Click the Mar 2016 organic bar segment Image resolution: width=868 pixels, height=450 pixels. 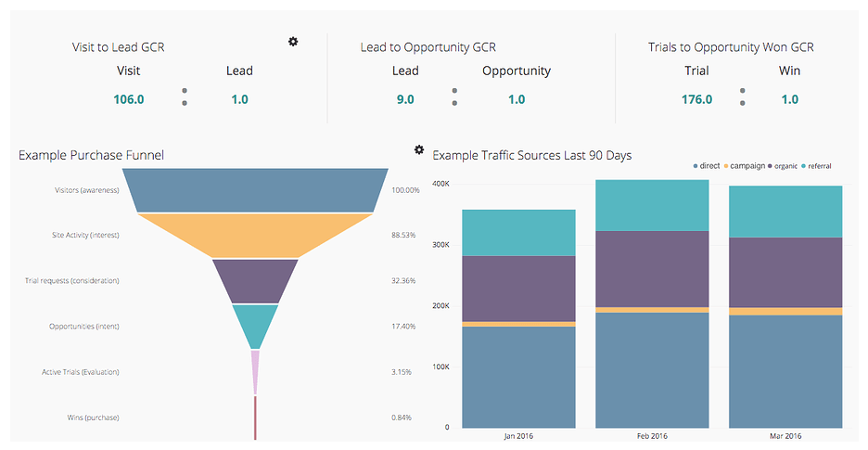pos(785,273)
